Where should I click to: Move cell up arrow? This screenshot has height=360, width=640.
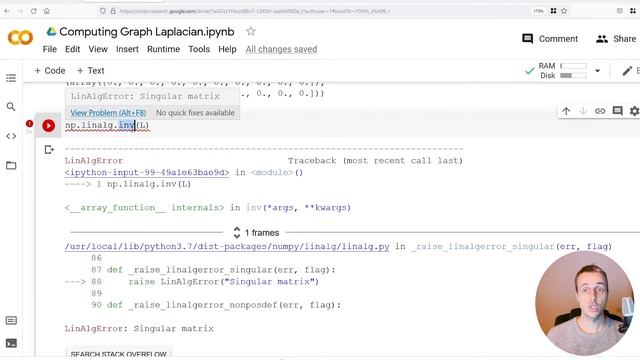pos(566,111)
